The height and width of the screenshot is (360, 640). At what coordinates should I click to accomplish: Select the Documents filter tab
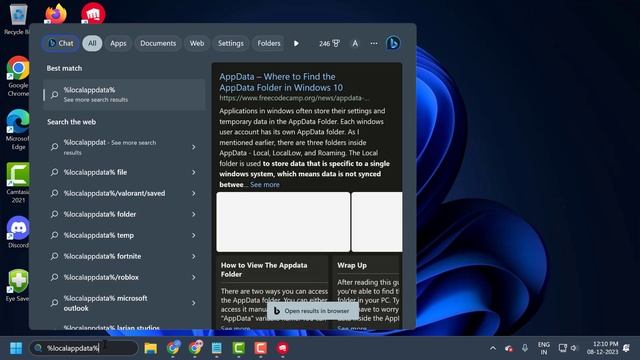(x=158, y=43)
